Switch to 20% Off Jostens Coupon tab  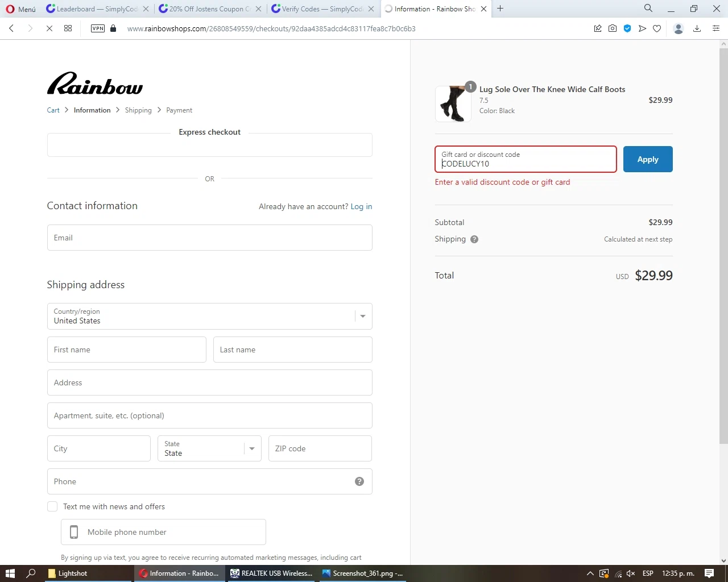(x=210, y=9)
